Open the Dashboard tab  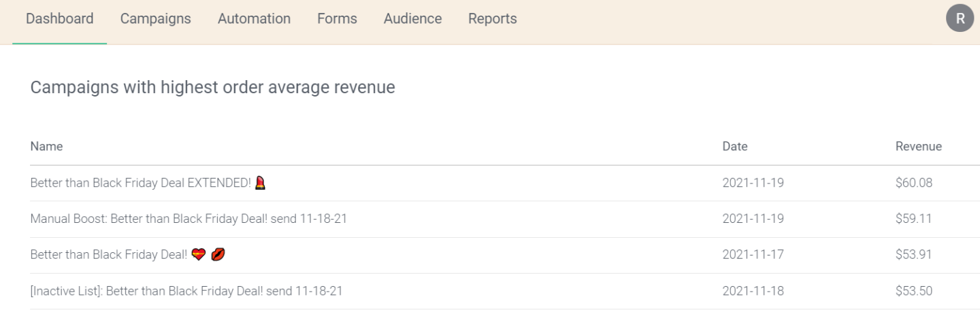[x=60, y=19]
